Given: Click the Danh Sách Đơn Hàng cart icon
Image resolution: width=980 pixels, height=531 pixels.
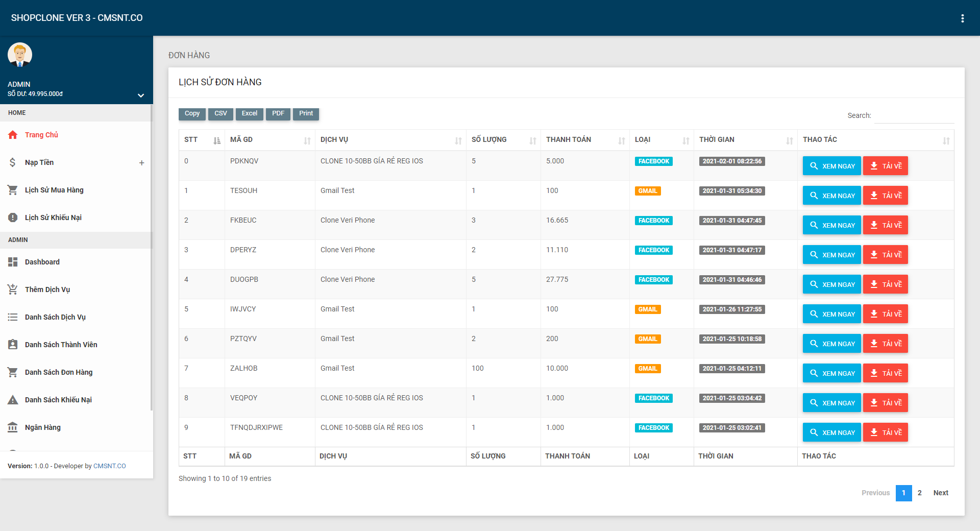Looking at the screenshot, I should pyautogui.click(x=13, y=372).
